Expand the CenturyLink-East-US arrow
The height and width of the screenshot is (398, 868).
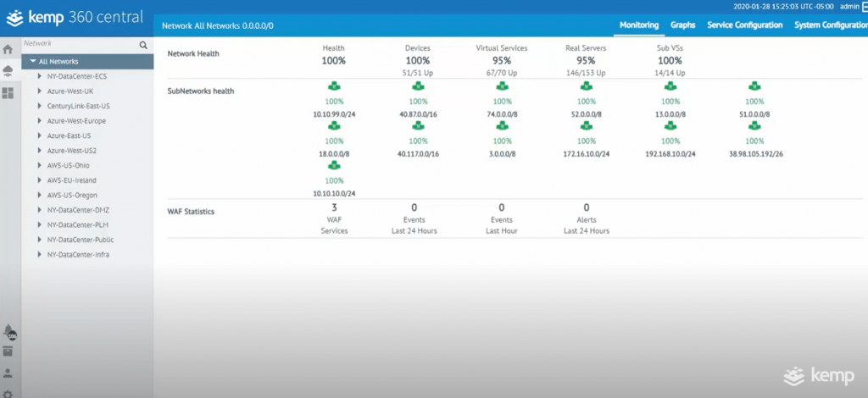point(39,106)
